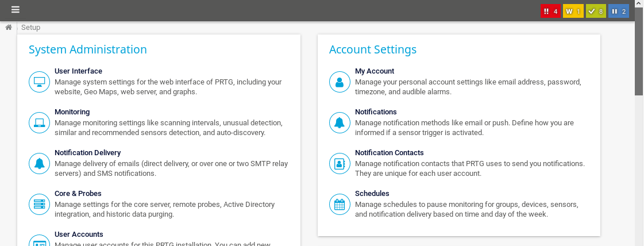Screen dimensions: 644x246
Task: Click the Core & Probes server icon
Action: (40, 204)
